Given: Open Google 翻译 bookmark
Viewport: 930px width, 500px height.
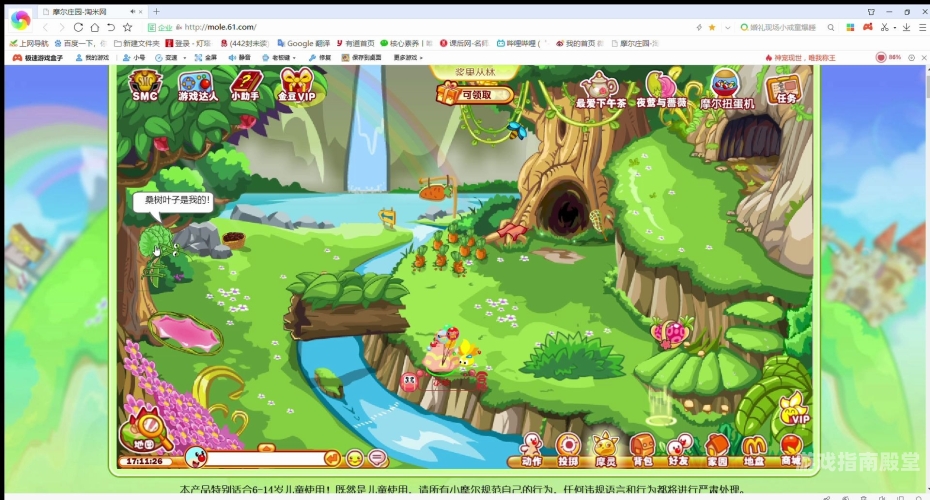Looking at the screenshot, I should point(304,43).
